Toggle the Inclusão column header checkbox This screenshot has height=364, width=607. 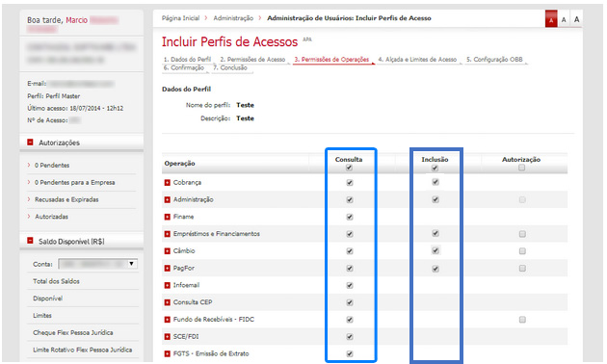(x=435, y=168)
